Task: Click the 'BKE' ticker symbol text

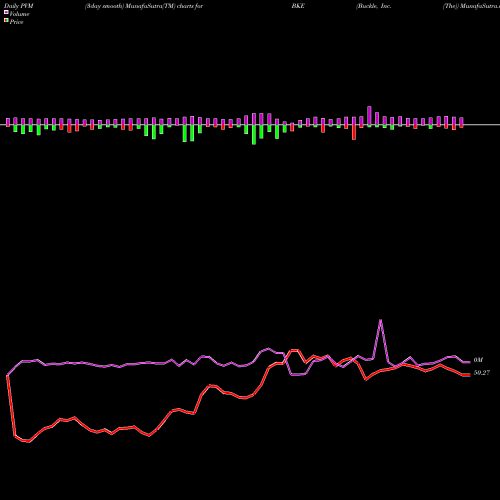Action: coord(298,6)
